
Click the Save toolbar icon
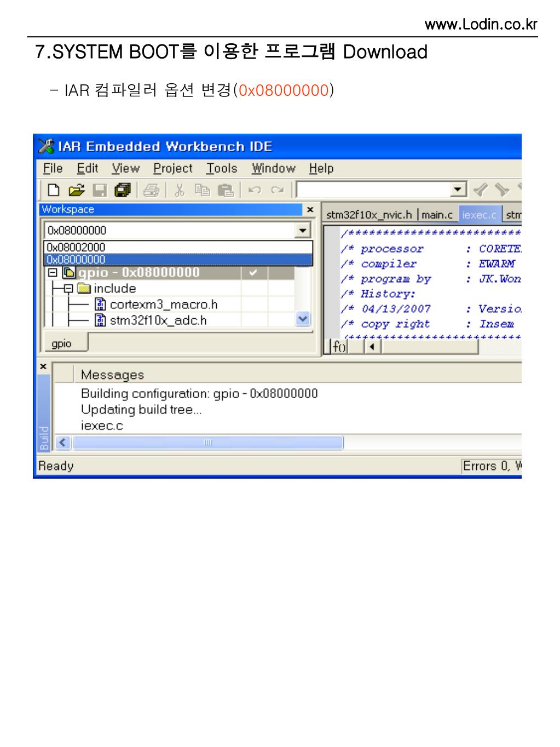click(100, 190)
